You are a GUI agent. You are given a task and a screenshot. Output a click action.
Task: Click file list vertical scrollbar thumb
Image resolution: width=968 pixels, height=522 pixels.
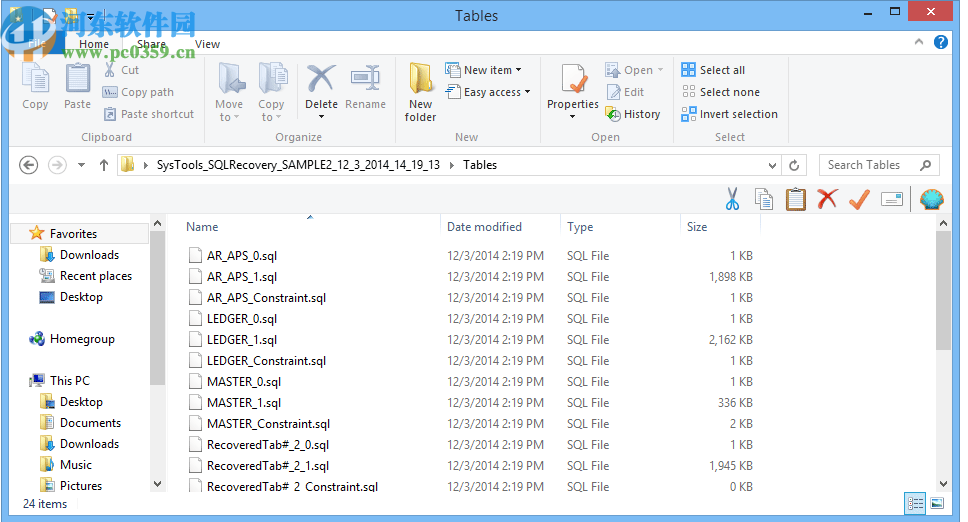coord(943,291)
